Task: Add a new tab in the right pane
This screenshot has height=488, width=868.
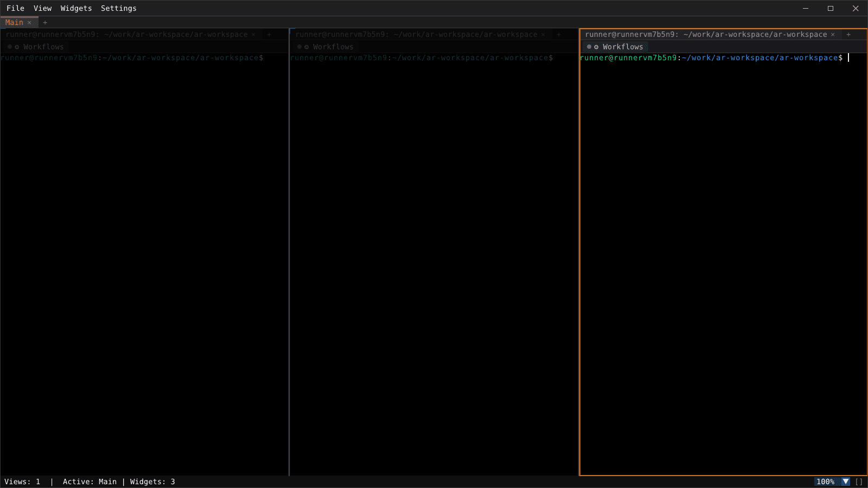Action: point(848,34)
